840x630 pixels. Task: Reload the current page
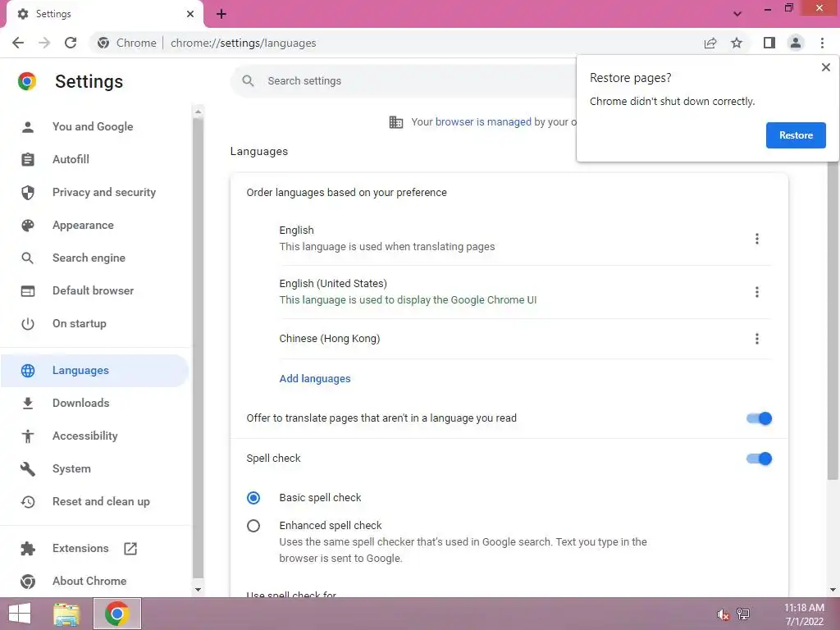[x=71, y=43]
